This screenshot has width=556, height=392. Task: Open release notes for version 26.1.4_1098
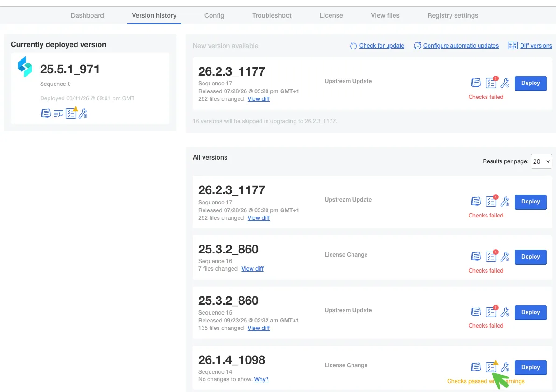point(476,367)
